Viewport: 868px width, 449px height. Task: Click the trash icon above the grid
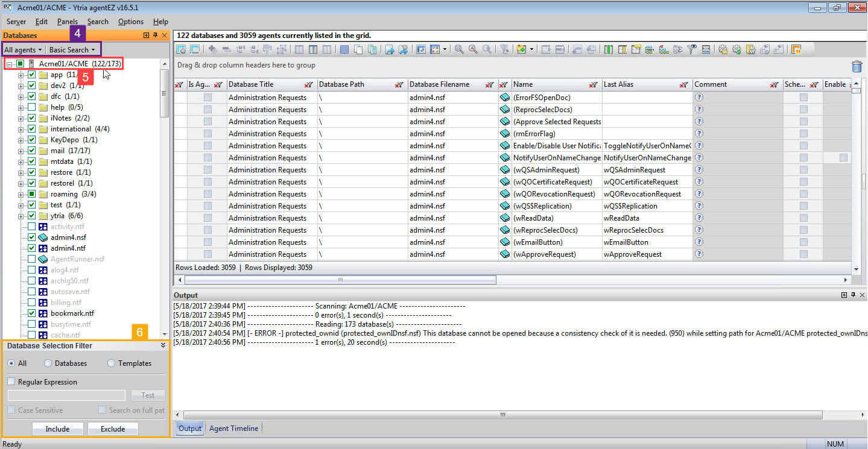pyautogui.click(x=857, y=67)
